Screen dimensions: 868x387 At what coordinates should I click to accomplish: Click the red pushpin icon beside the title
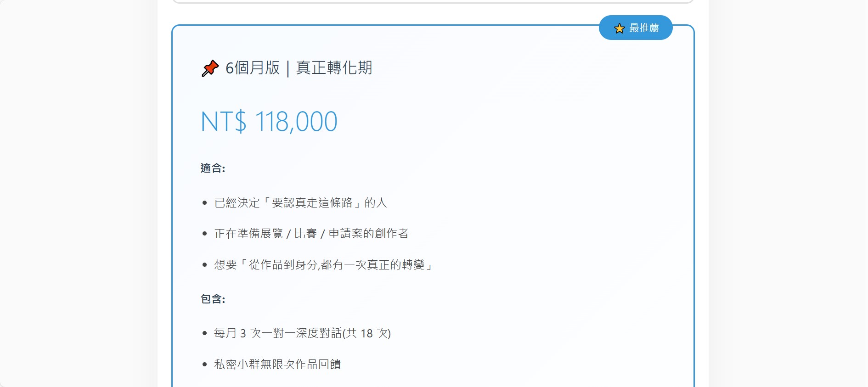(x=210, y=68)
